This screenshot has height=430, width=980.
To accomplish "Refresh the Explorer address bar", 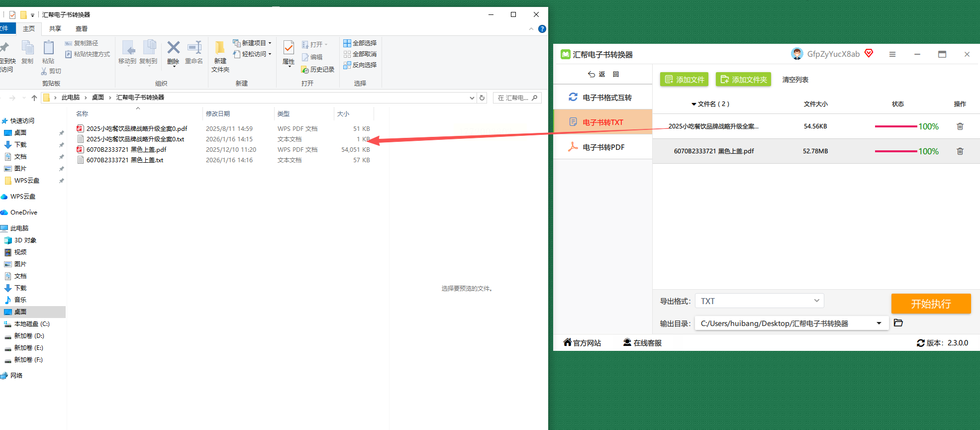I will [x=482, y=98].
